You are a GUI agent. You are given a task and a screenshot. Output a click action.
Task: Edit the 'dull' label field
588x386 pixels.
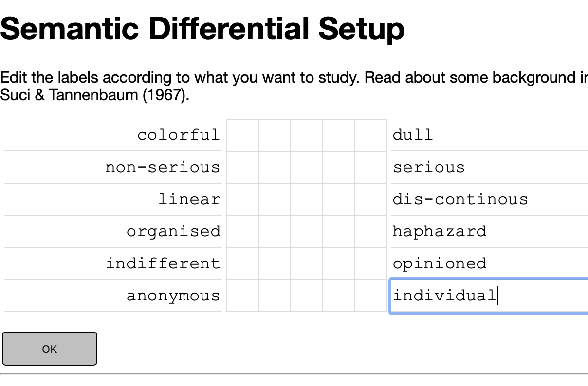438,135
